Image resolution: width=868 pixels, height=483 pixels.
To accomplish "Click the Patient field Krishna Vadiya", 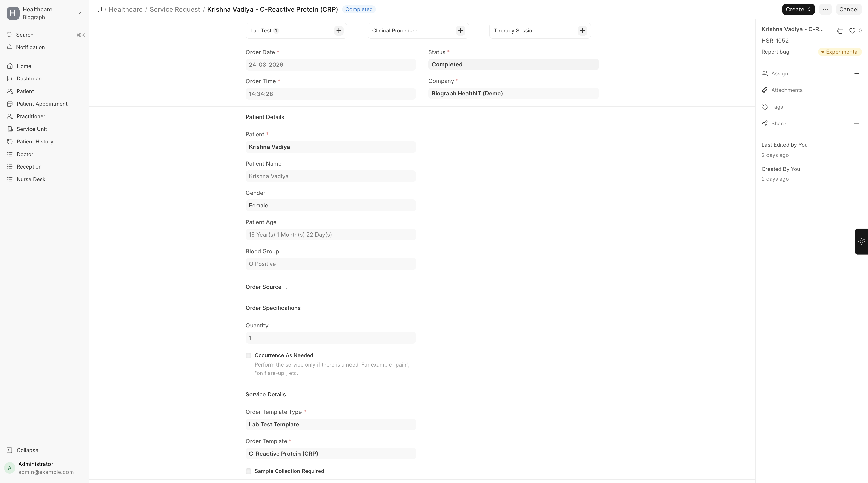I will point(330,147).
